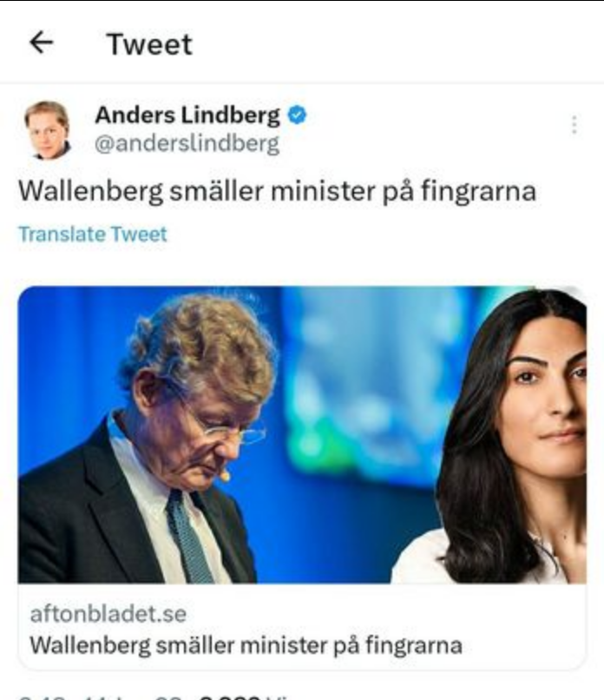Open the aftonbladet.se article preview image
604x700 pixels.
click(302, 435)
